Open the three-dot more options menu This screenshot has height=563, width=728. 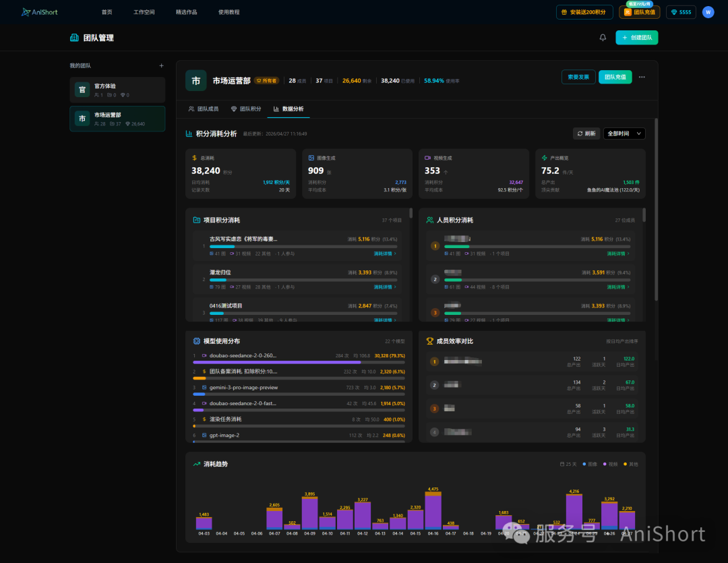642,77
